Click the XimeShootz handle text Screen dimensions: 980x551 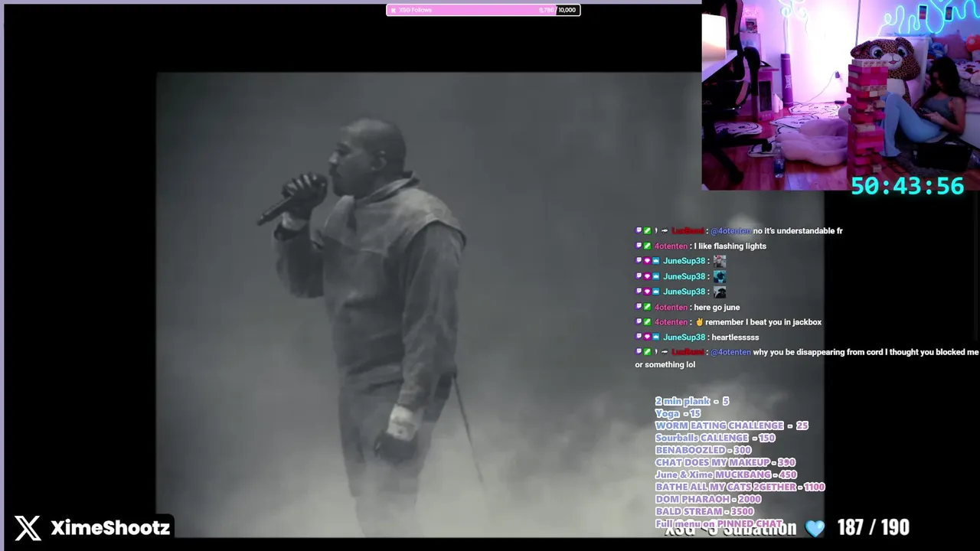(110, 527)
